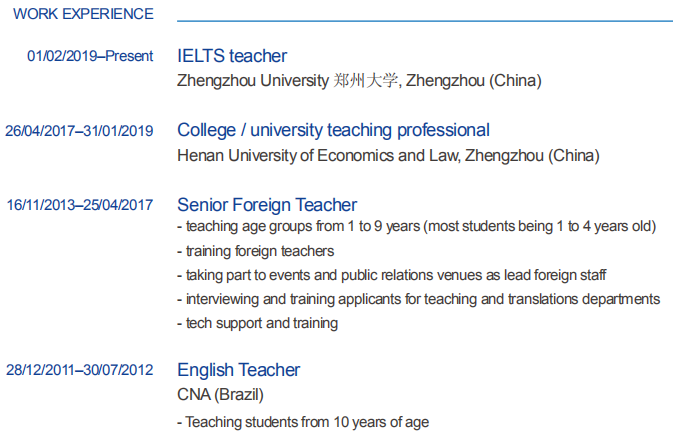Click the WORK EXPERIENCE section heading
Image resolution: width=673 pixels, height=435 pixels.
(83, 14)
